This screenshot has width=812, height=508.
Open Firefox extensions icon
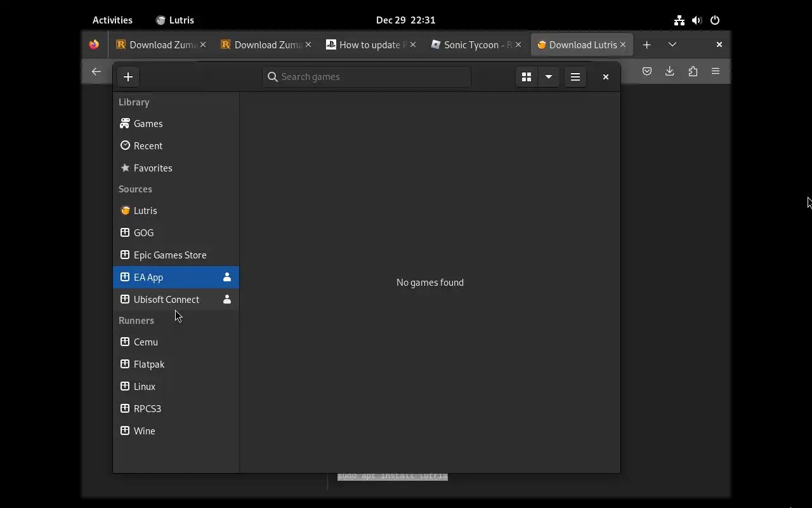point(693,72)
